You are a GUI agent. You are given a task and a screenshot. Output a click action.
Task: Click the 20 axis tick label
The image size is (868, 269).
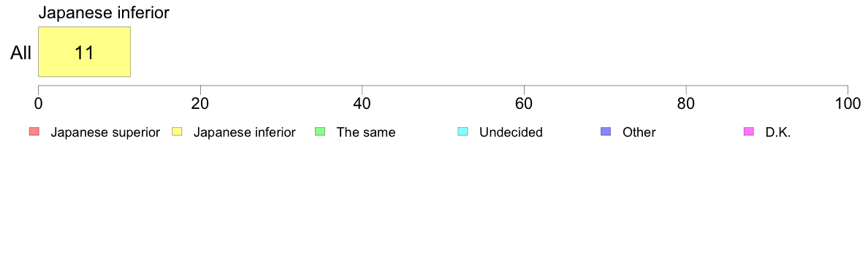click(x=200, y=104)
